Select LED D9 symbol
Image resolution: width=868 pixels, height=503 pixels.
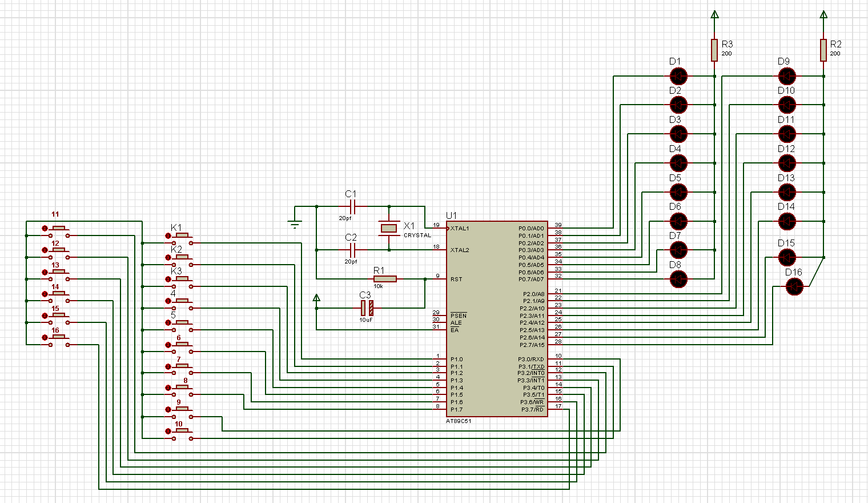pos(787,76)
